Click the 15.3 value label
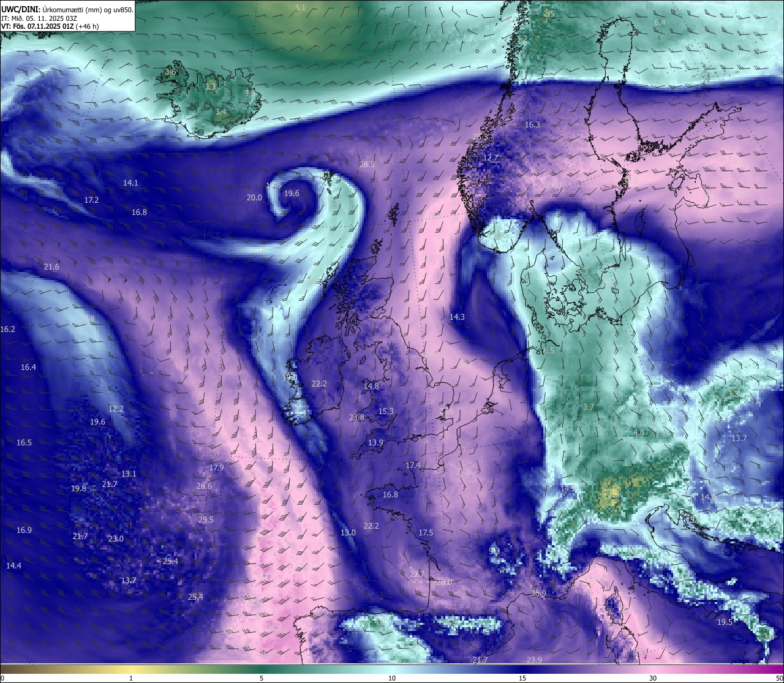Viewport: 784px width, 683px height. (x=386, y=412)
